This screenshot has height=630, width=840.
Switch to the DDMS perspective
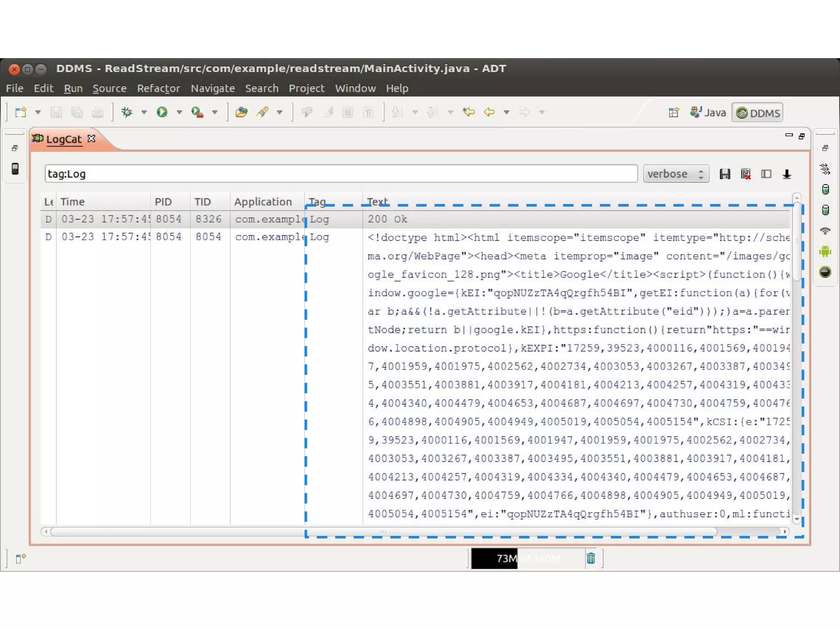coord(758,113)
